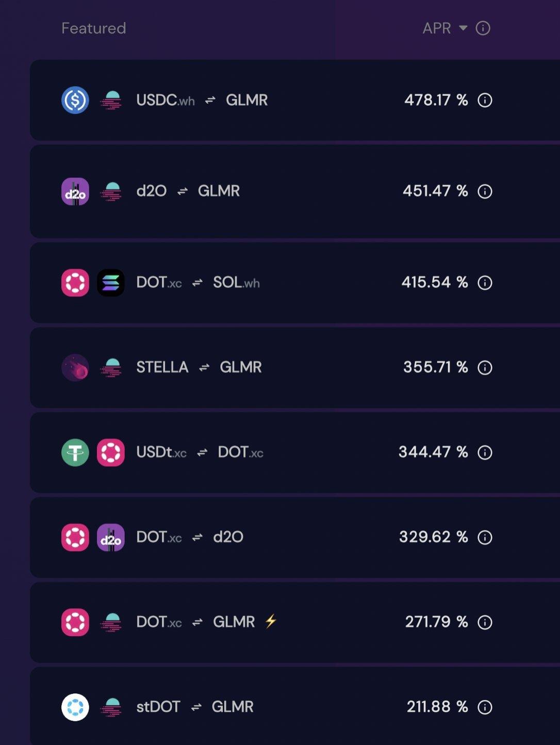The width and height of the screenshot is (560, 745).
Task: Click info icon next to 211.88 %
Action: pos(485,707)
